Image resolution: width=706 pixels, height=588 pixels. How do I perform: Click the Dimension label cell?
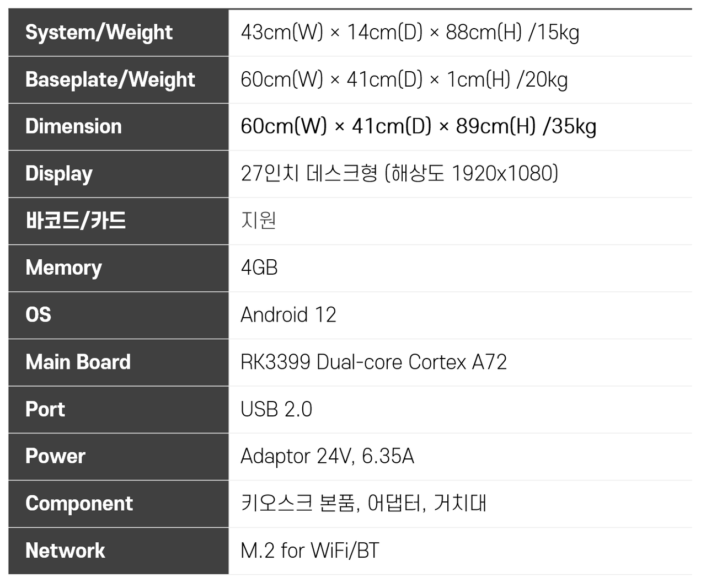[74, 126]
